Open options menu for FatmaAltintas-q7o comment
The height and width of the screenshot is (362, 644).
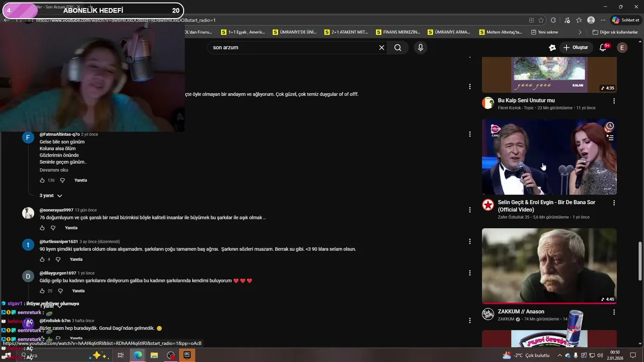coord(470,134)
